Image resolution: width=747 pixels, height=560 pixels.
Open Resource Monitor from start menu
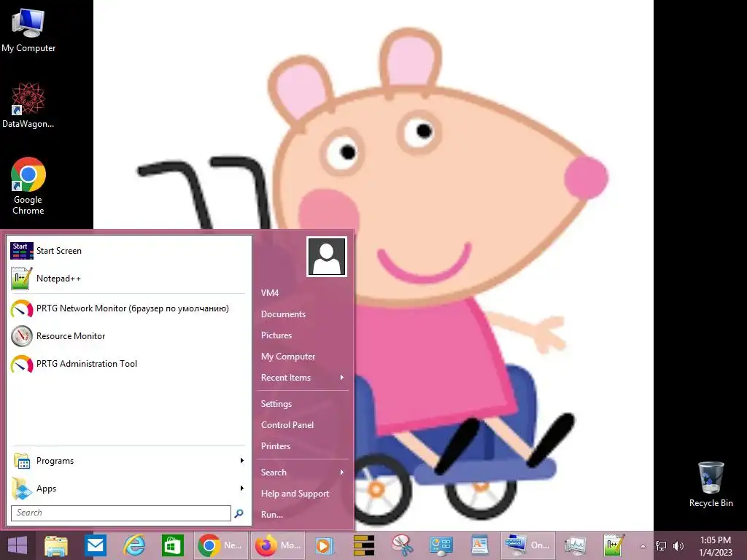coord(128,336)
